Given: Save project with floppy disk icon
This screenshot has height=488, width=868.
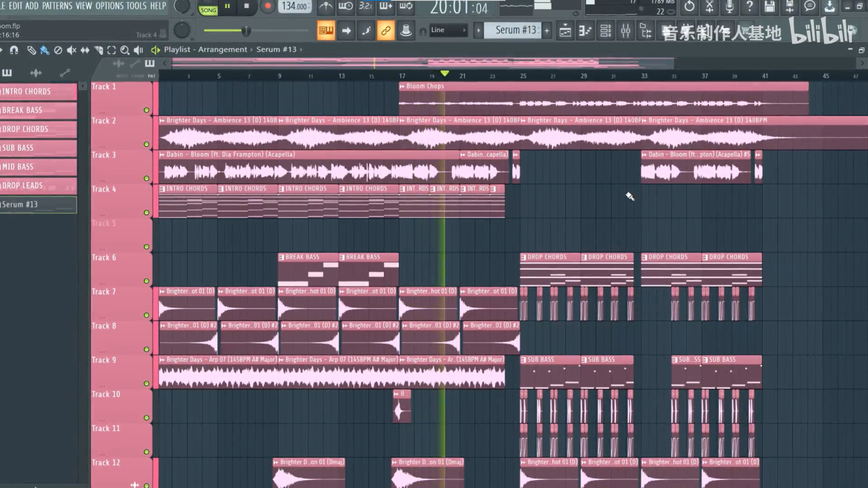Looking at the screenshot, I should tap(769, 6).
